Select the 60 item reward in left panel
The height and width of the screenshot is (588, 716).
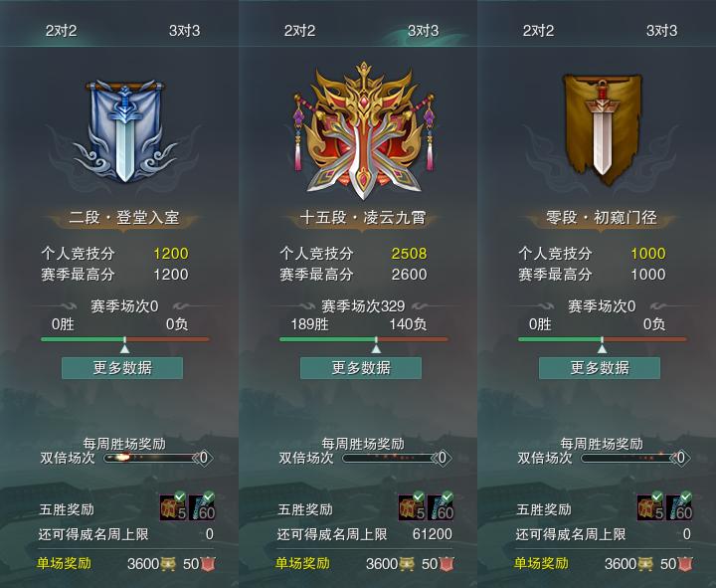[202, 506]
